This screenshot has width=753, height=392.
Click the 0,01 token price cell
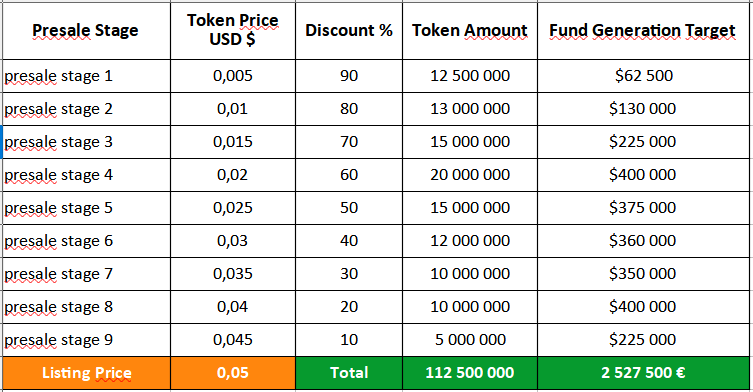coord(233,109)
